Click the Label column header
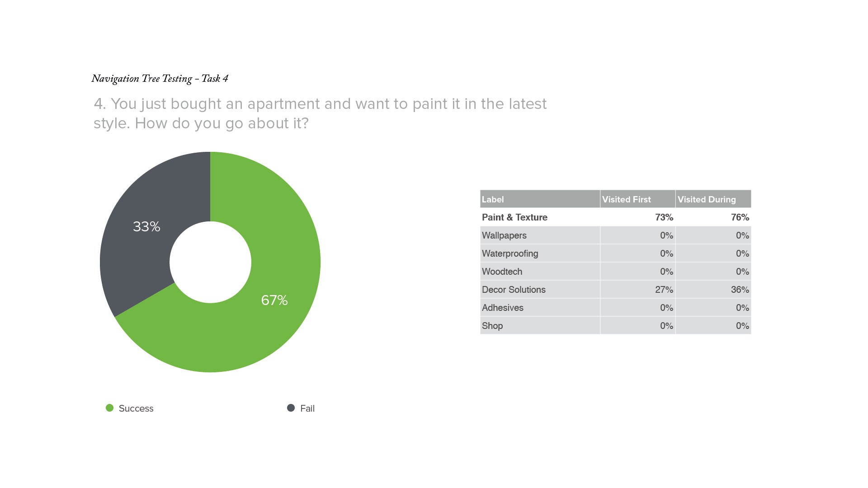The image size is (868, 488). coord(493,199)
